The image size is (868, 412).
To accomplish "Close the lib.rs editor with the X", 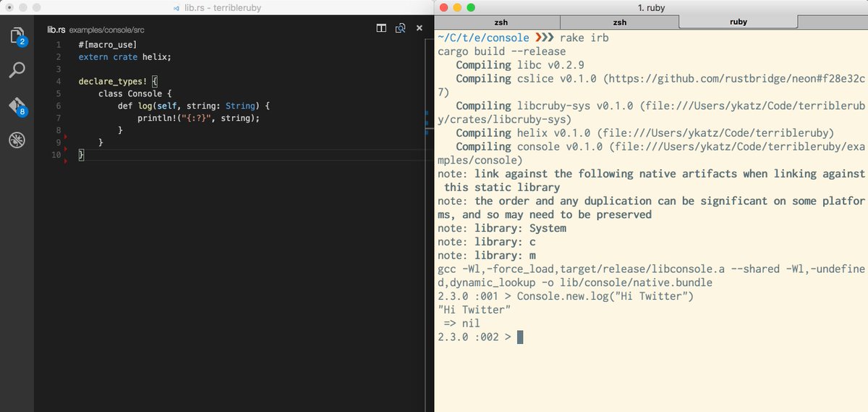I will 419,28.
